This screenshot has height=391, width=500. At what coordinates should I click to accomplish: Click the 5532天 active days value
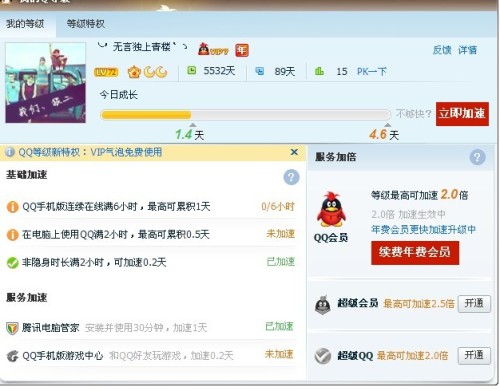pos(219,71)
